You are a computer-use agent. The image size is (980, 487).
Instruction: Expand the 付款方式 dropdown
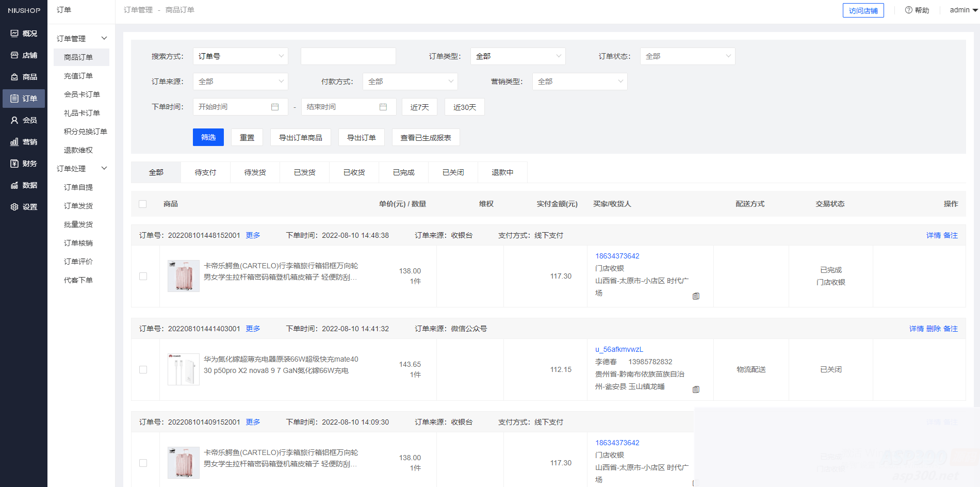pos(410,81)
